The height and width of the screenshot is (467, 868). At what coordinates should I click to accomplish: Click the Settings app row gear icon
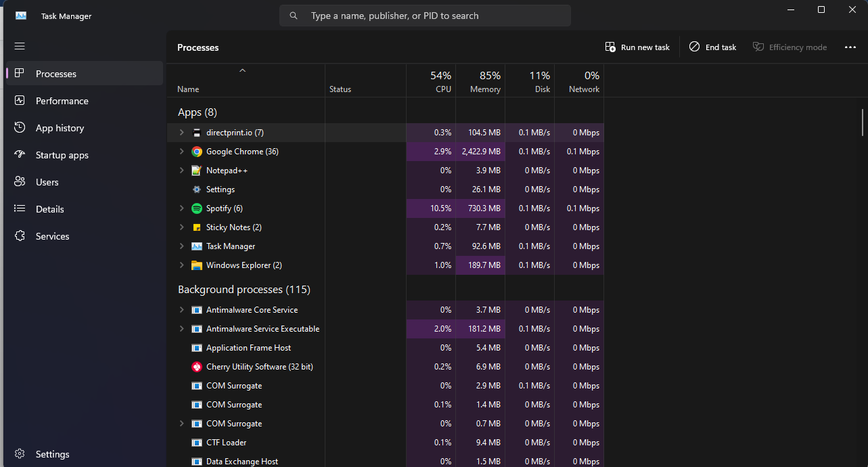click(197, 190)
